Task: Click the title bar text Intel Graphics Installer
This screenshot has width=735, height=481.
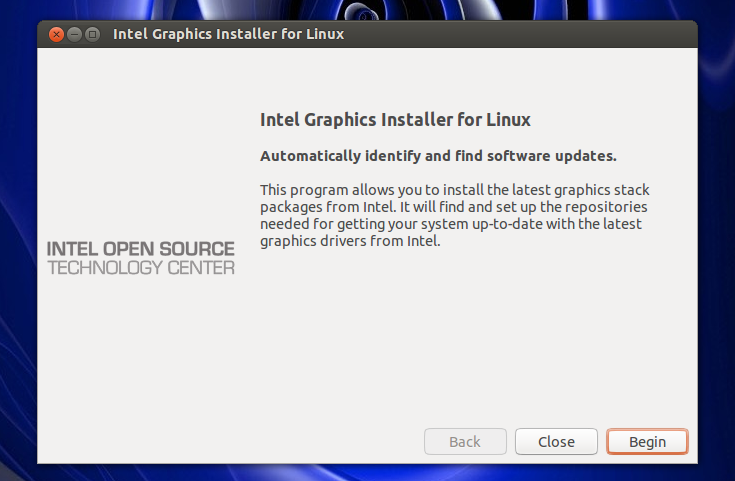Action: tap(228, 34)
